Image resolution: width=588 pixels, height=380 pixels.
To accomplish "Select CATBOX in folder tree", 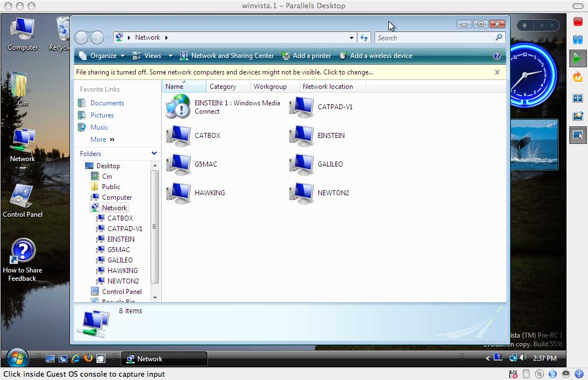I will click(115, 218).
